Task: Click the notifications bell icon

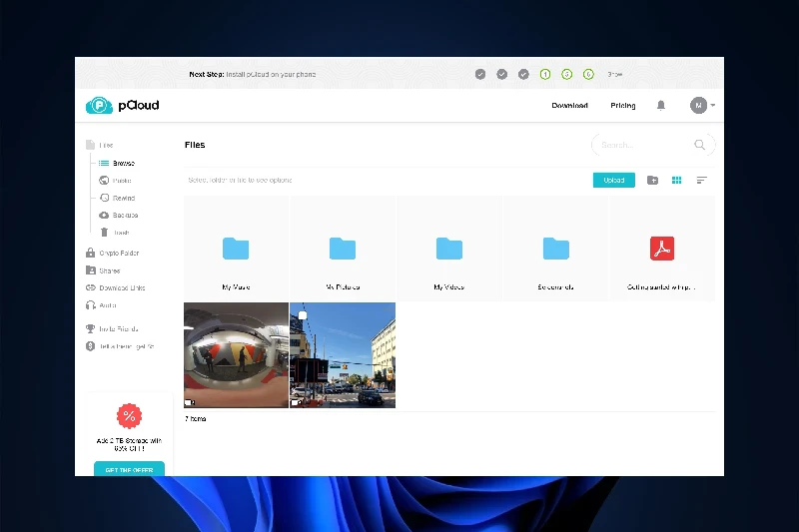Action: point(661,106)
